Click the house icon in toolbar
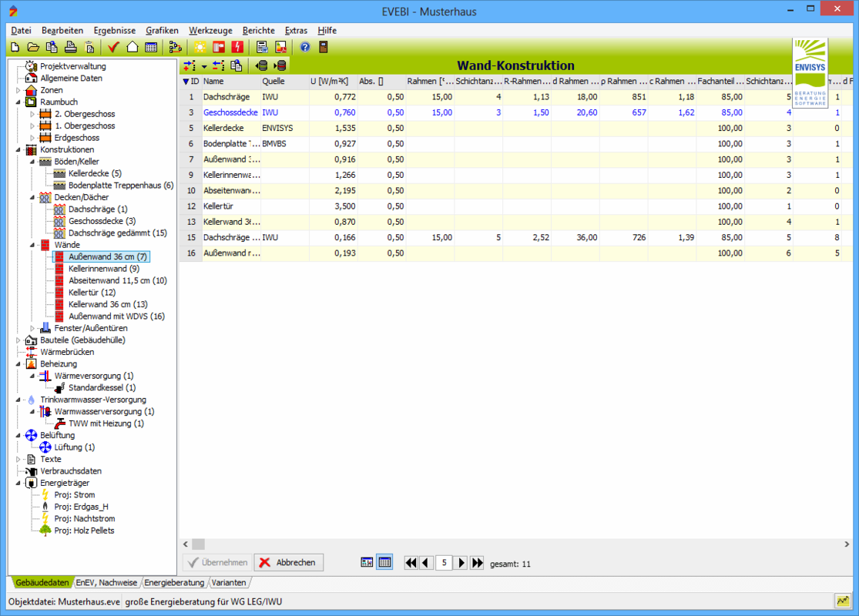The image size is (859, 616). (133, 47)
